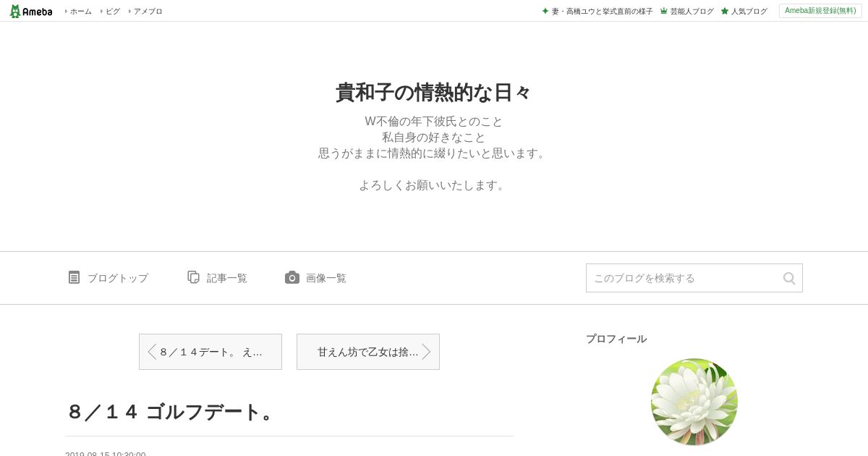Click the sparkle icon beside 高橋ユウ headline
This screenshot has height=456, width=868.
pyautogui.click(x=545, y=11)
